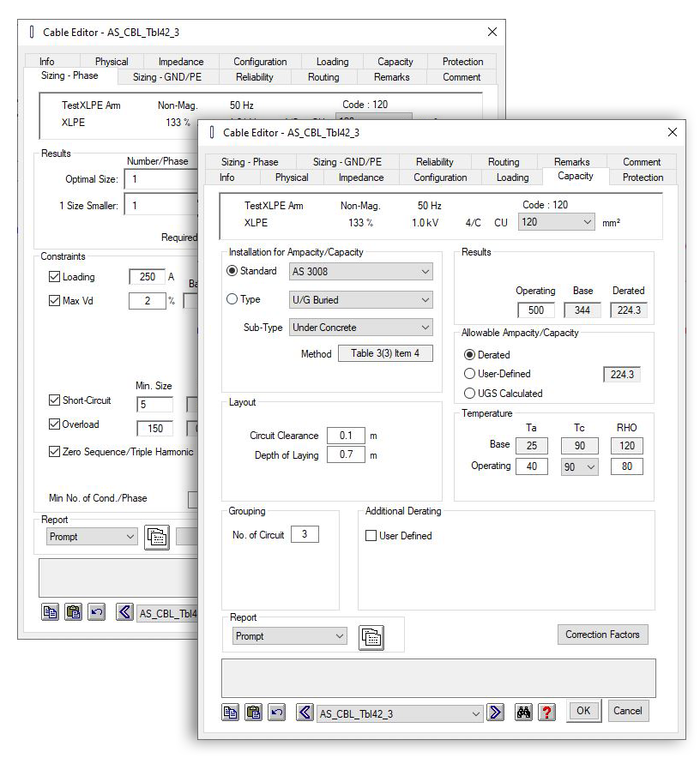Open Loading tab in front window
Screen dimensions: 700x758
pyautogui.click(x=513, y=177)
